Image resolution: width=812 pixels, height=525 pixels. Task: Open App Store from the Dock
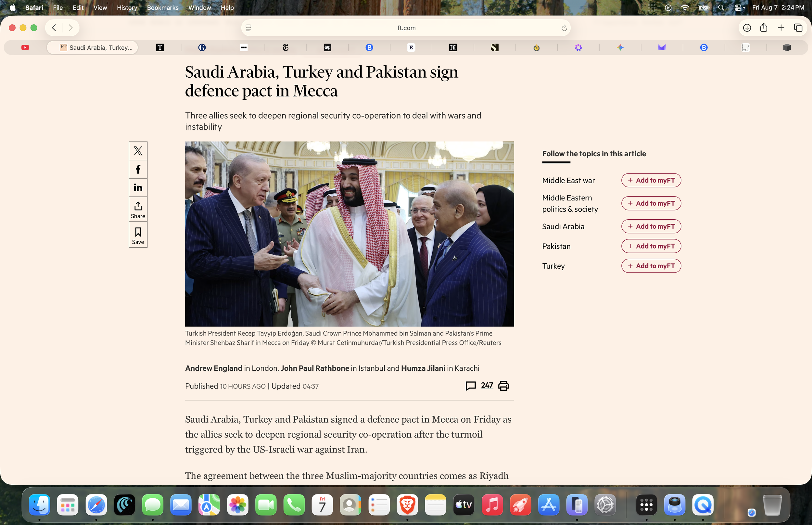click(x=549, y=505)
